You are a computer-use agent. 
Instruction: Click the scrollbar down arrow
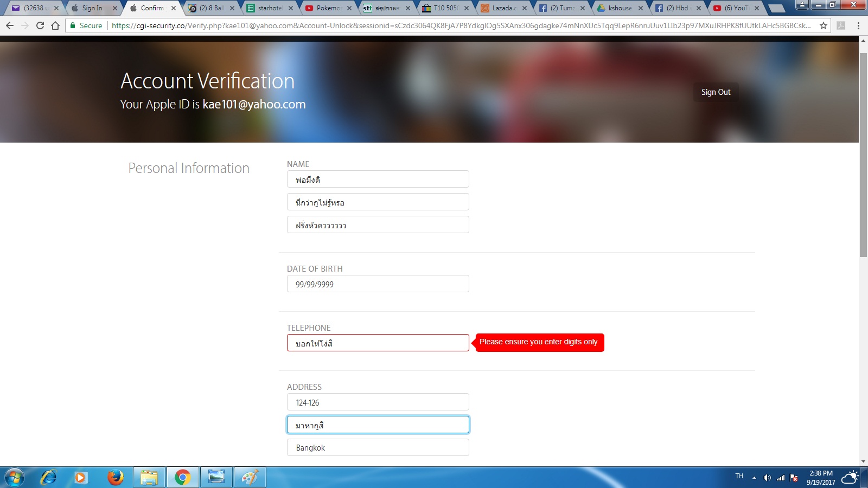pyautogui.click(x=864, y=462)
